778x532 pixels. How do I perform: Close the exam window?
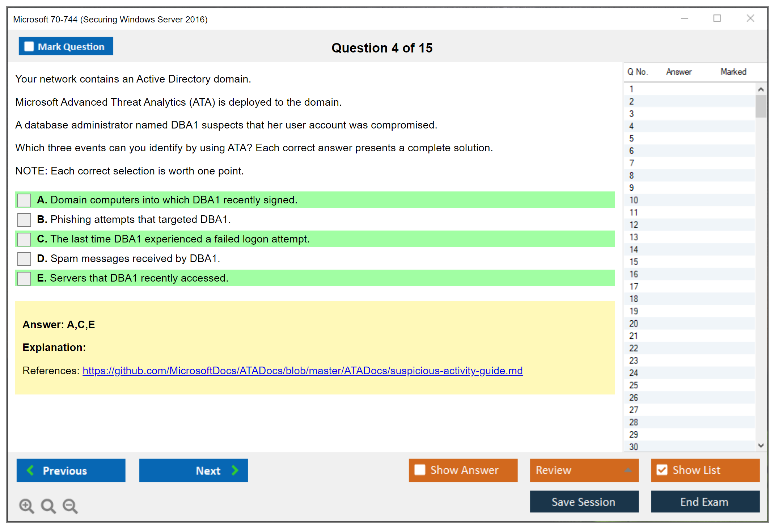click(x=750, y=18)
